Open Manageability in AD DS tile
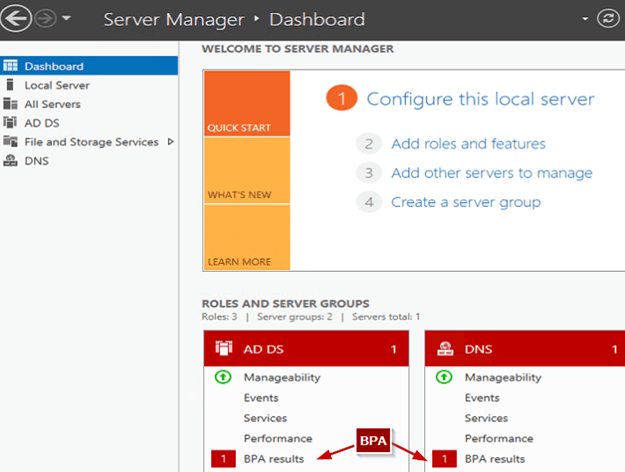The height and width of the screenshot is (472, 625). [x=282, y=378]
